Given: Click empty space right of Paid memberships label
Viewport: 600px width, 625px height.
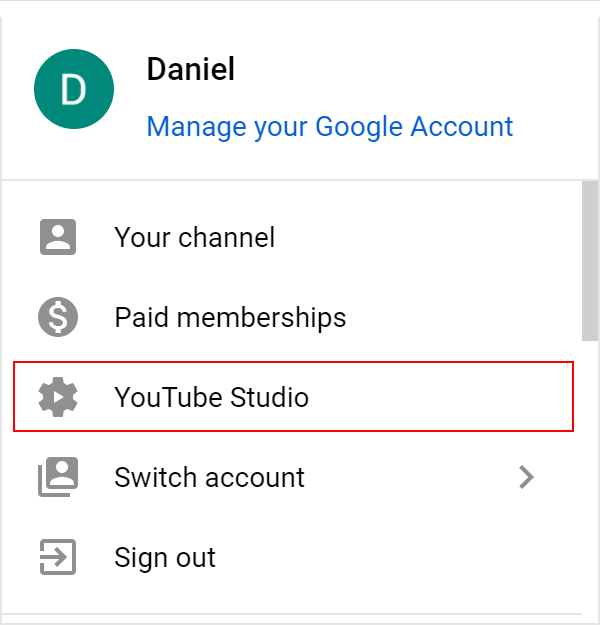Looking at the screenshot, I should (x=462, y=317).
